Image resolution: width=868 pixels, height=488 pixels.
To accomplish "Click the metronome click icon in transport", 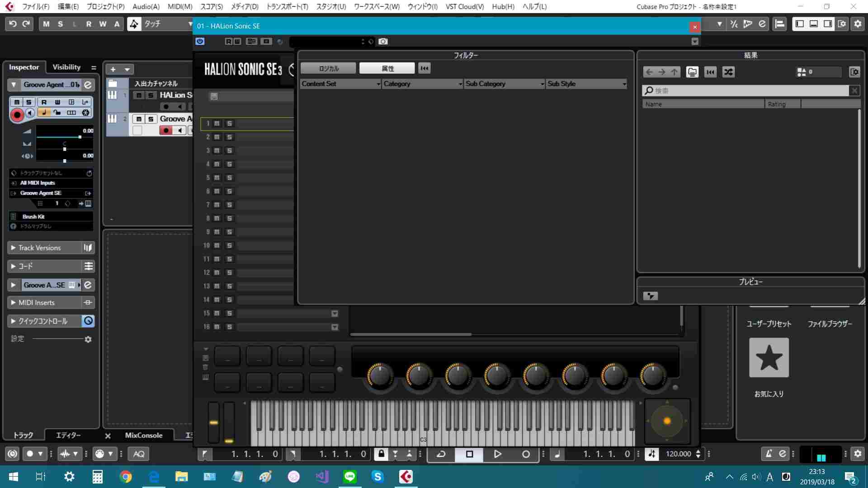I will pos(769,454).
